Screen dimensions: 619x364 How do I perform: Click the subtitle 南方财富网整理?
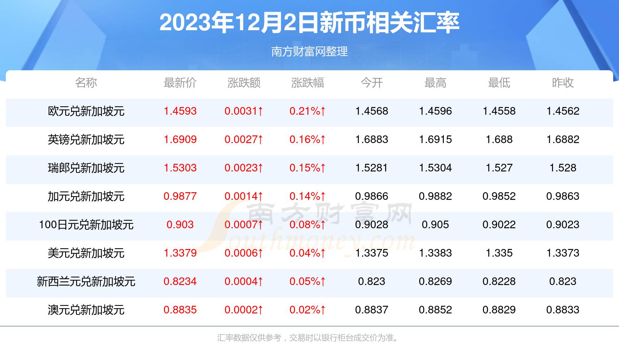309,51
